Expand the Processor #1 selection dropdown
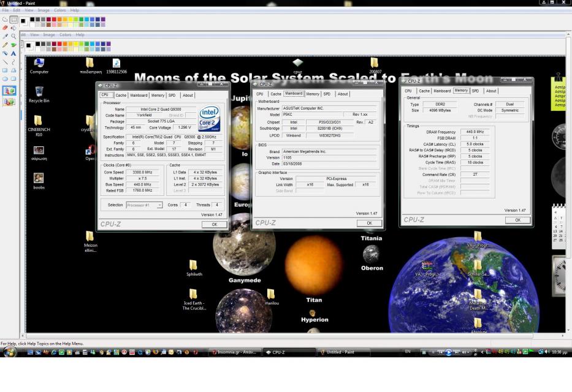Image resolution: width=572 pixels, height=392 pixels. point(159,205)
